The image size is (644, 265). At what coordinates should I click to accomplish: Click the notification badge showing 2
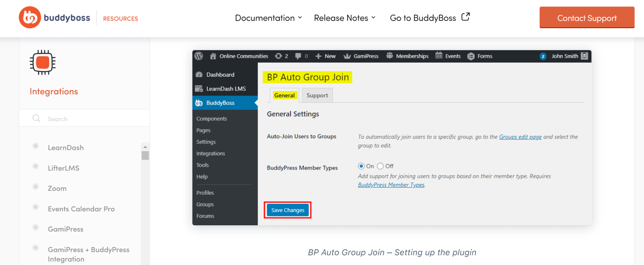543,56
